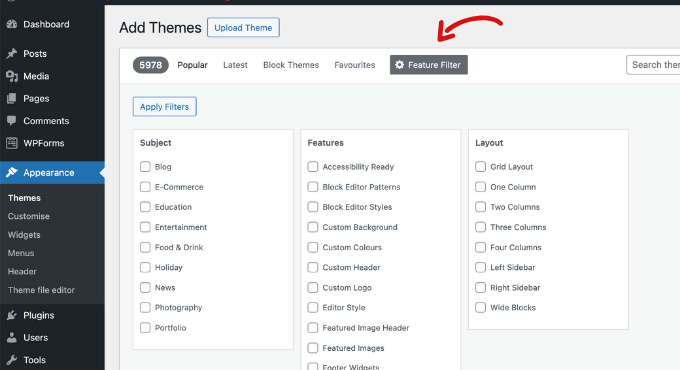This screenshot has height=370, width=680.
Task: Enable the Right Sidebar checkbox
Action: pyautogui.click(x=481, y=288)
